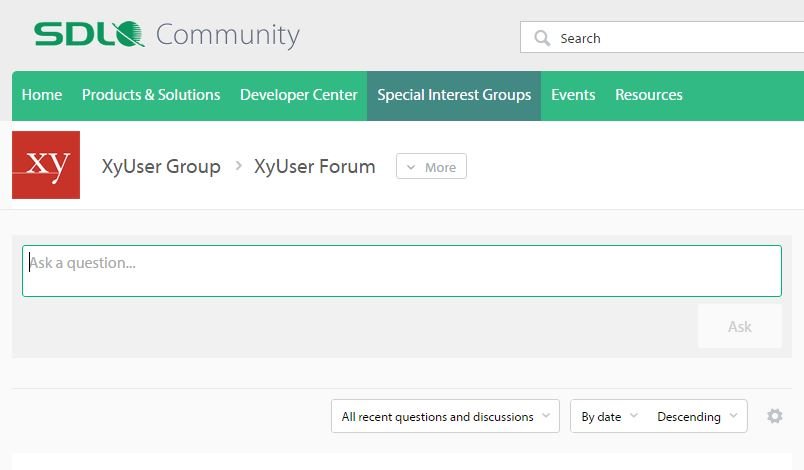Viewport: 804px width, 470px height.
Task: Select the Special Interest Groups tab
Action: [x=454, y=96]
